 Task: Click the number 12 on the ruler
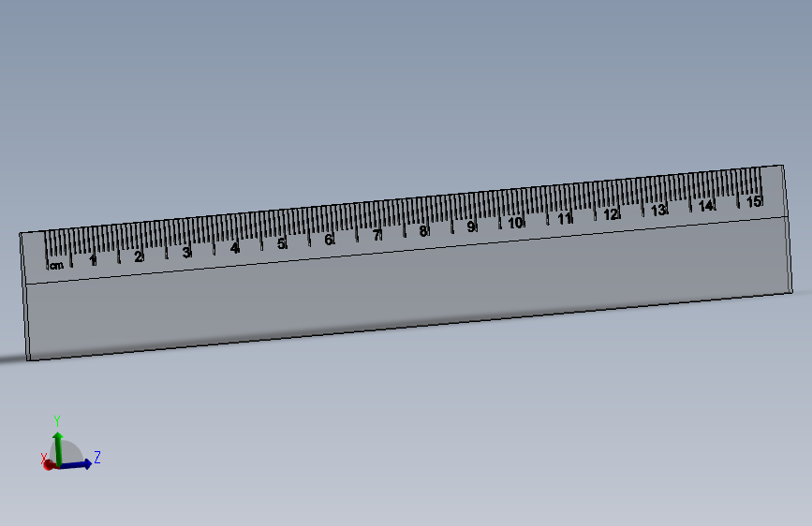(611, 214)
